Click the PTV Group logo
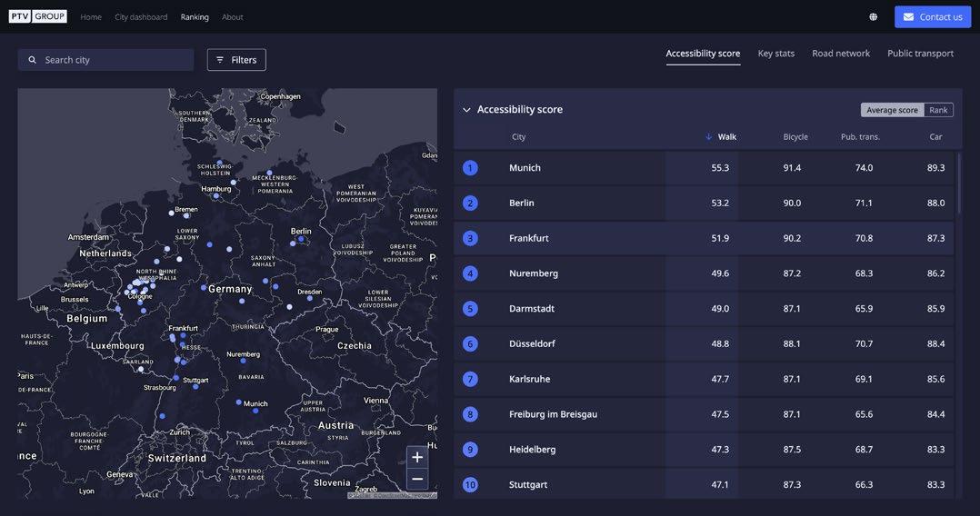The width and height of the screenshot is (980, 516). point(38,16)
